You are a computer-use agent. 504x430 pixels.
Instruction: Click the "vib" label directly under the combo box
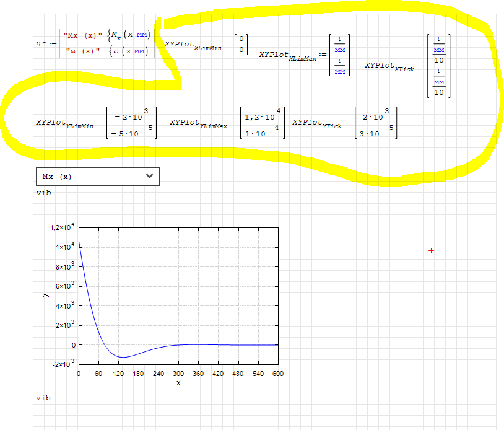(x=43, y=193)
